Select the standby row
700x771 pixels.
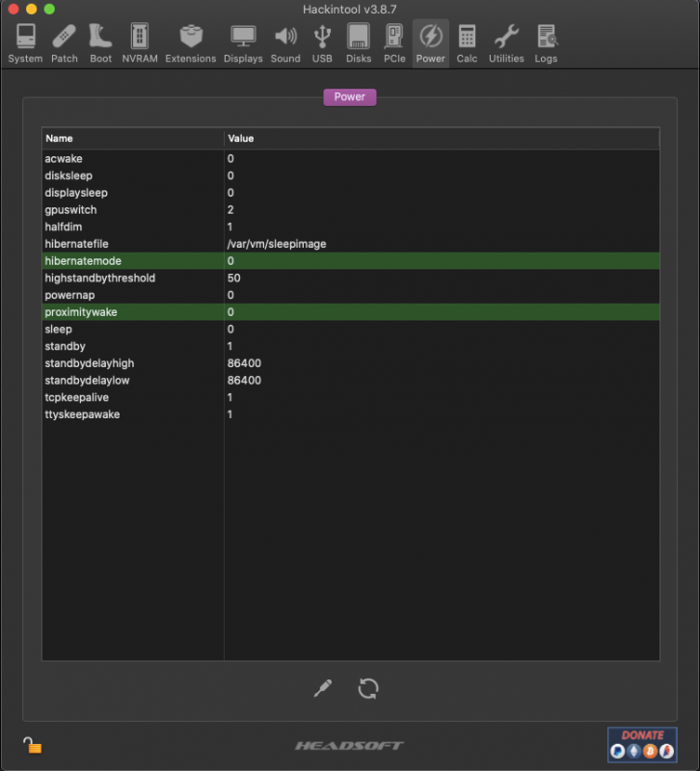[x=351, y=346]
